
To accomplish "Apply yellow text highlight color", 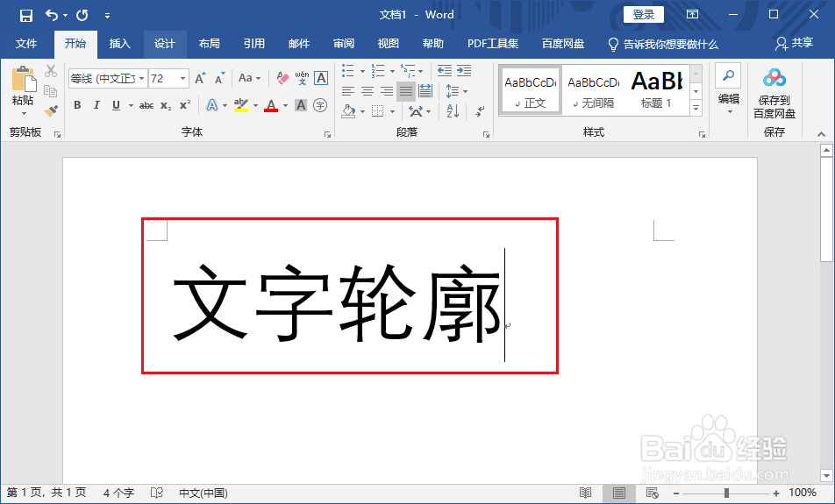I will pyautogui.click(x=241, y=105).
